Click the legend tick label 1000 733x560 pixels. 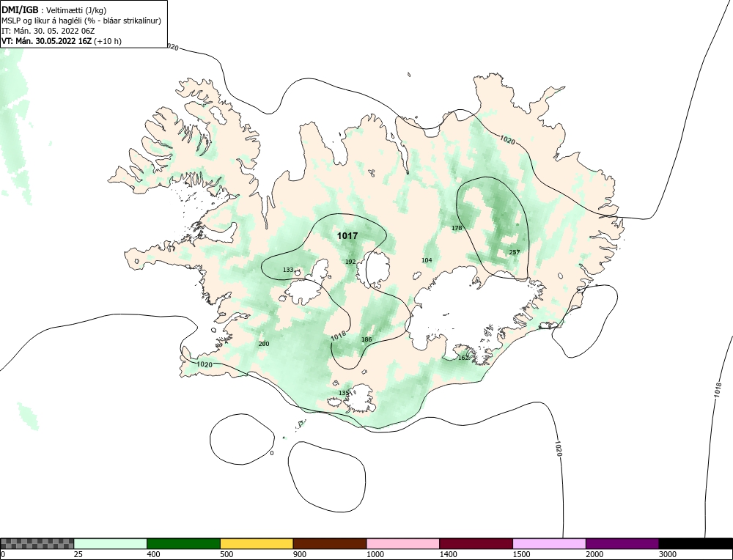375,554
